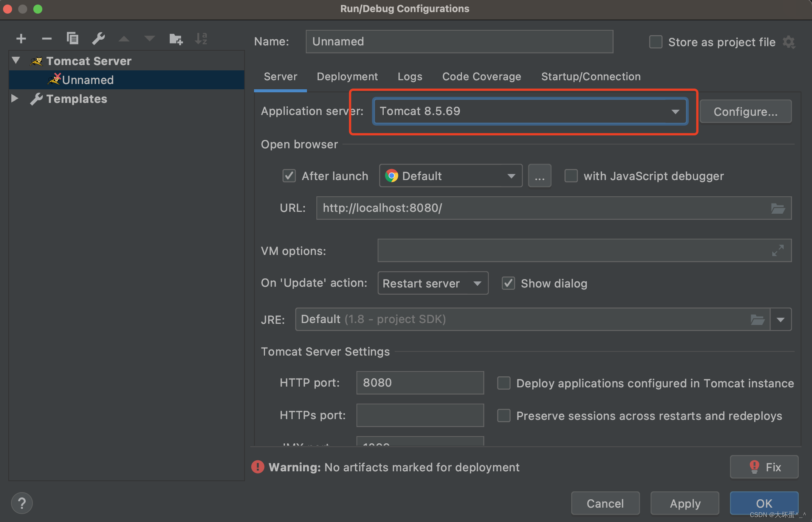Browse URL folder icon
Image resolution: width=812 pixels, height=522 pixels.
click(778, 208)
